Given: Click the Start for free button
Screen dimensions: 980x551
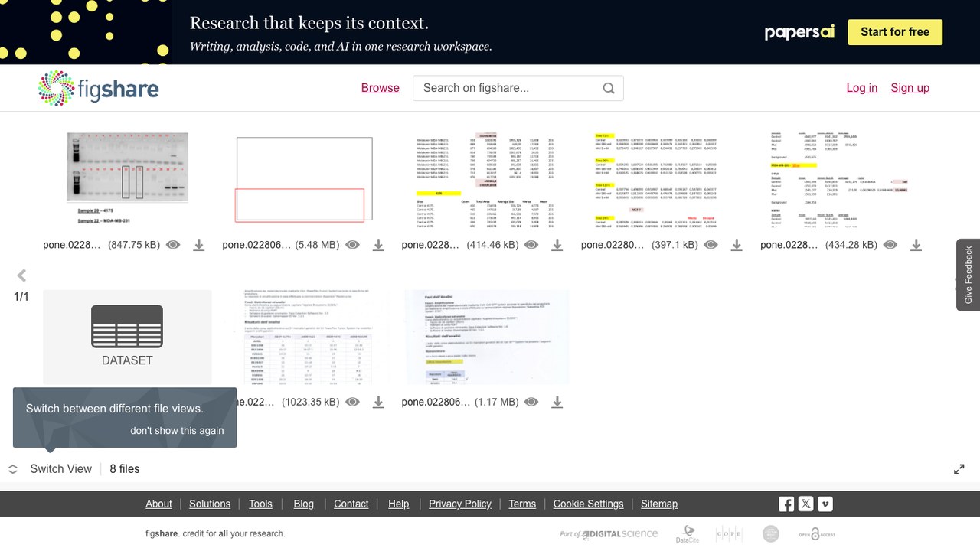Looking at the screenshot, I should [895, 32].
